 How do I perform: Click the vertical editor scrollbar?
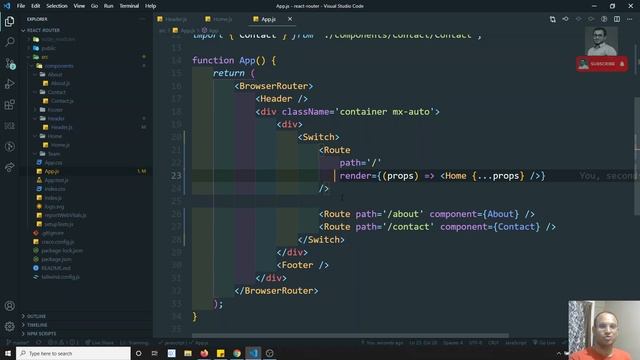click(x=637, y=155)
